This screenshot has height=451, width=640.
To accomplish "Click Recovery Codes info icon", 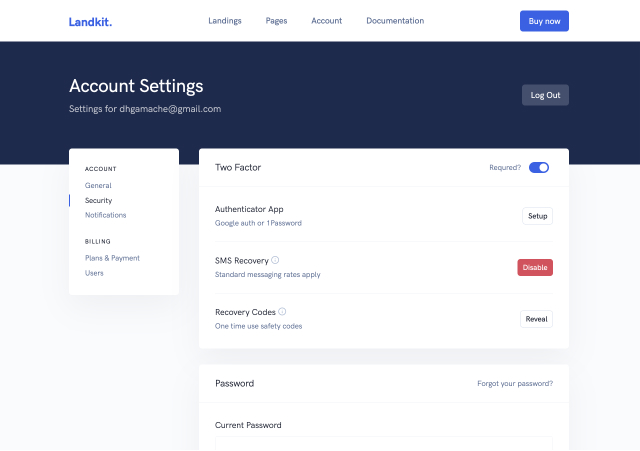I will (x=282, y=312).
